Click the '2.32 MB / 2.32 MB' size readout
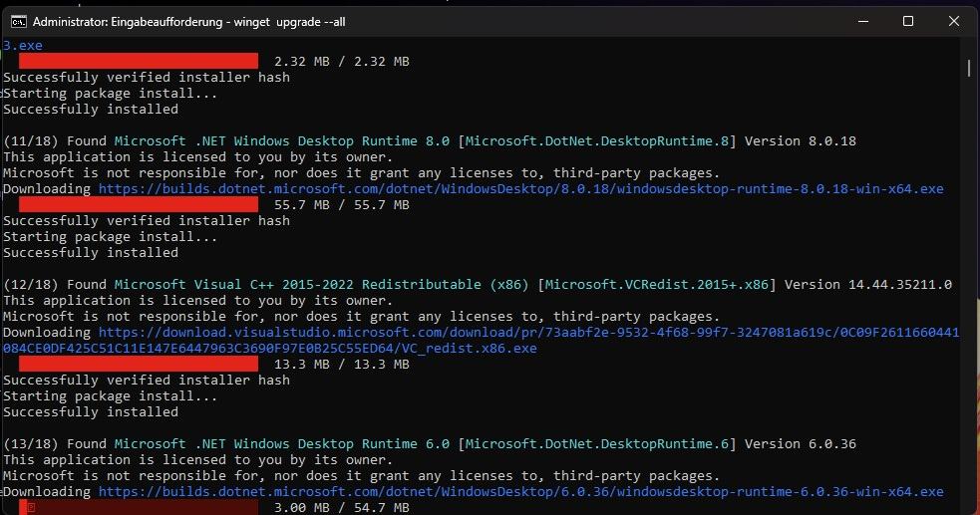 [342, 61]
